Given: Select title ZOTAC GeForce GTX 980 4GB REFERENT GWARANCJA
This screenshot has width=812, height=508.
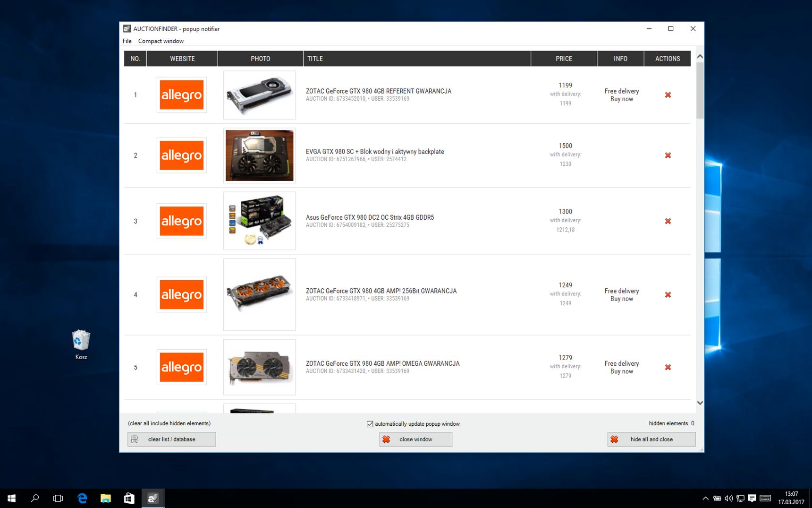Looking at the screenshot, I should (379, 91).
